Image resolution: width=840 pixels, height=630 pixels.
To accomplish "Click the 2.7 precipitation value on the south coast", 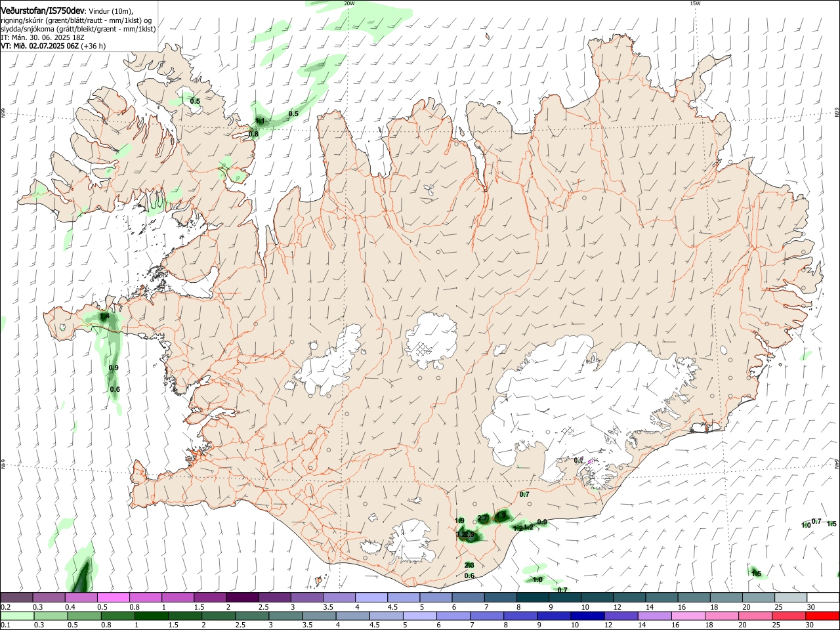I will point(483,519).
